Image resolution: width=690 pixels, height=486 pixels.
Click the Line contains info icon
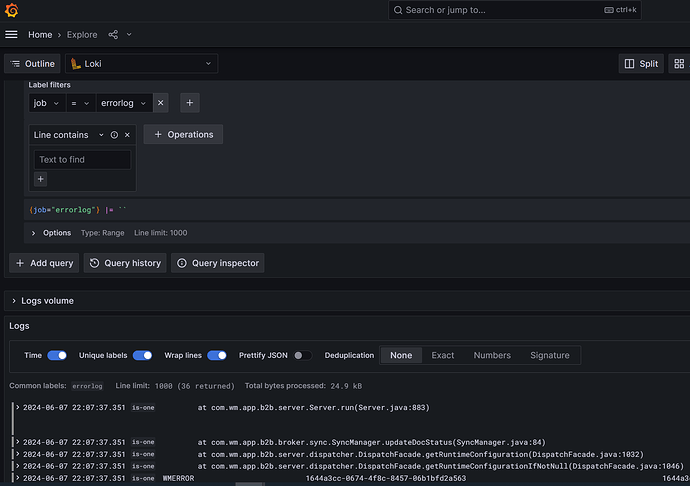click(114, 135)
